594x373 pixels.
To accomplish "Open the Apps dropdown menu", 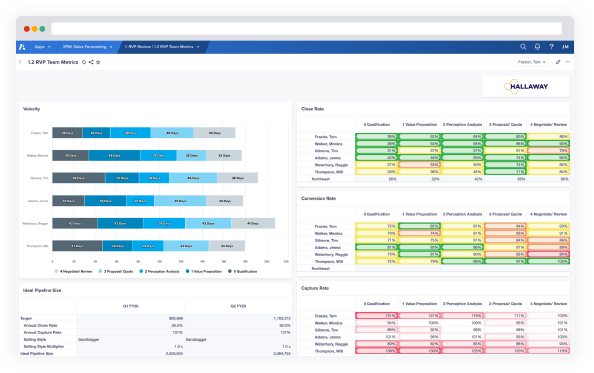I will tap(42, 47).
